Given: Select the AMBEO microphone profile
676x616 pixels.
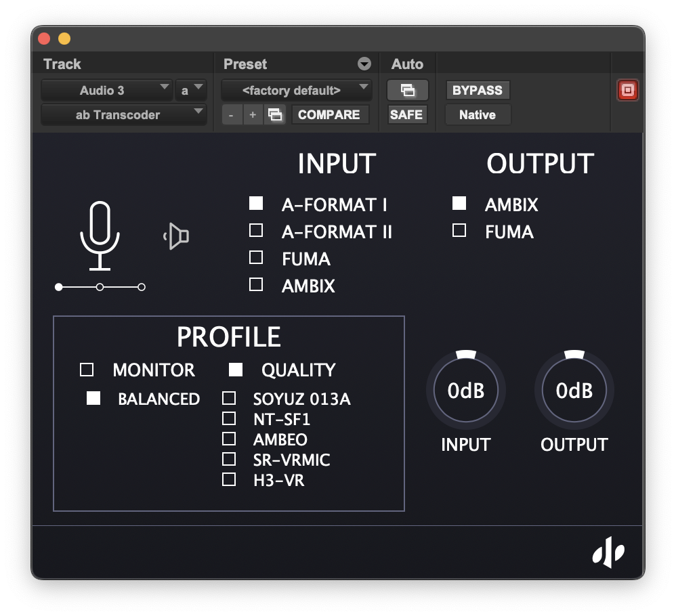Looking at the screenshot, I should (x=229, y=439).
